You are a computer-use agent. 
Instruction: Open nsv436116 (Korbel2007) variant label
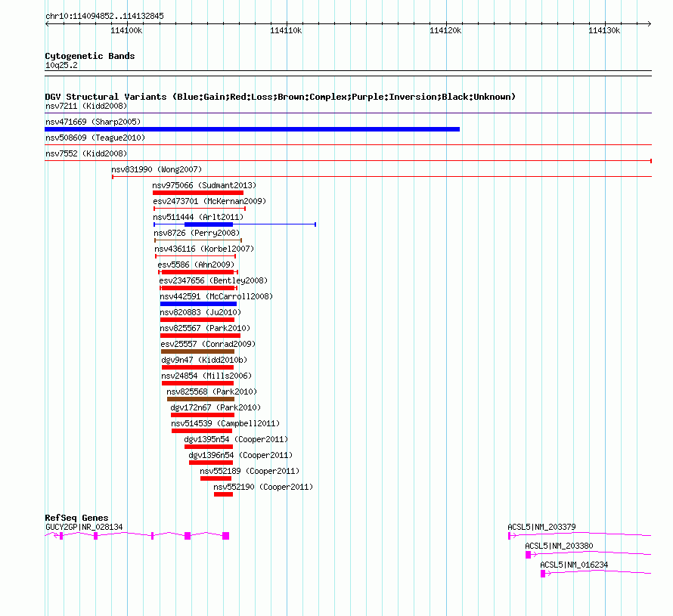pyautogui.click(x=204, y=249)
